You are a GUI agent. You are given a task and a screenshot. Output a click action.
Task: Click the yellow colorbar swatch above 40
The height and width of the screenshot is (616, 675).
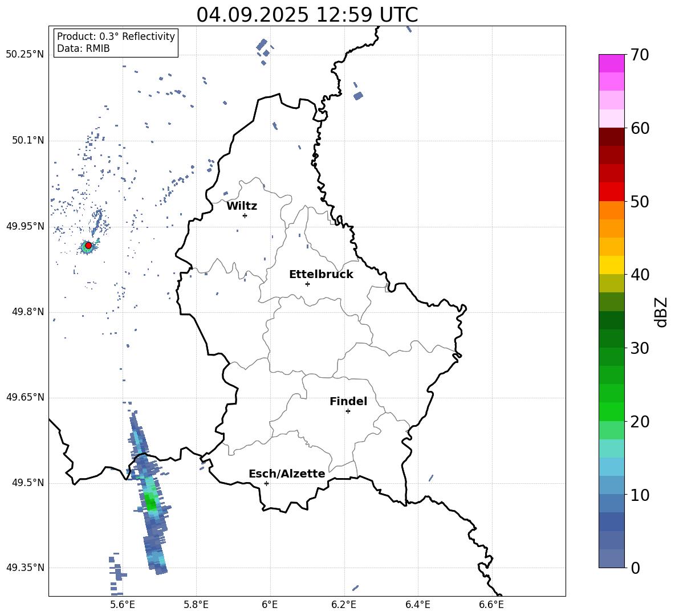point(611,265)
